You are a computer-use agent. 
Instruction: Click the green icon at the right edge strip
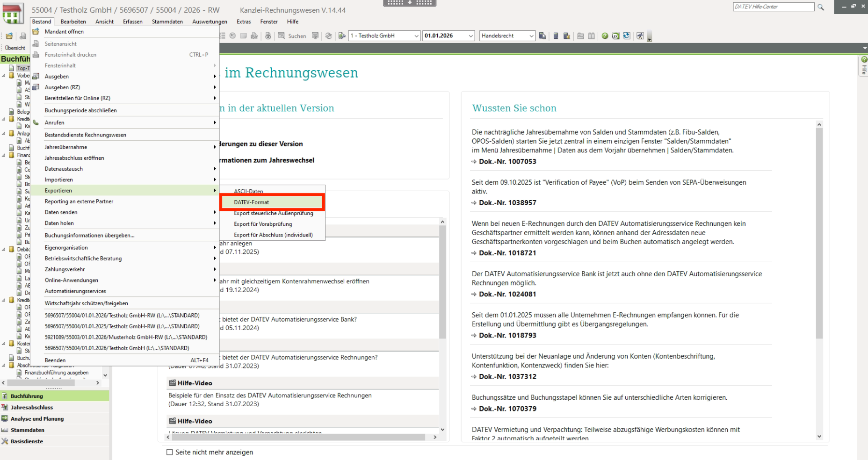(x=864, y=59)
